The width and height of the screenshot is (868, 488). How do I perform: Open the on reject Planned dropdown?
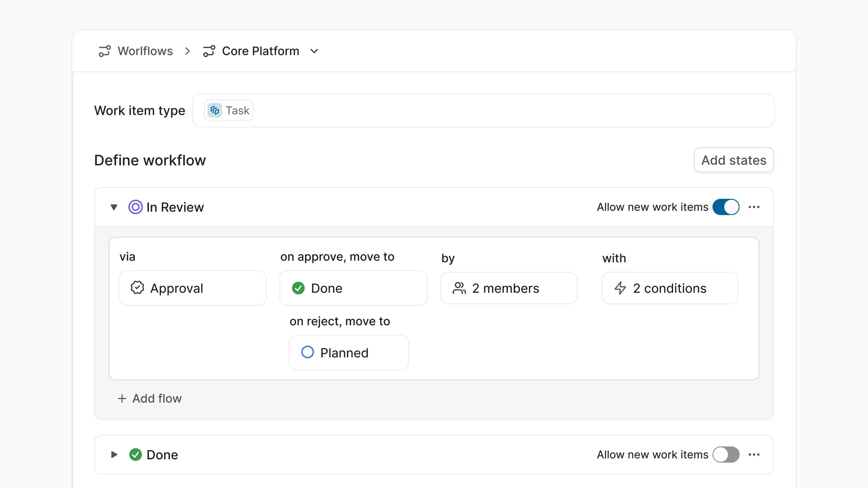[349, 353]
